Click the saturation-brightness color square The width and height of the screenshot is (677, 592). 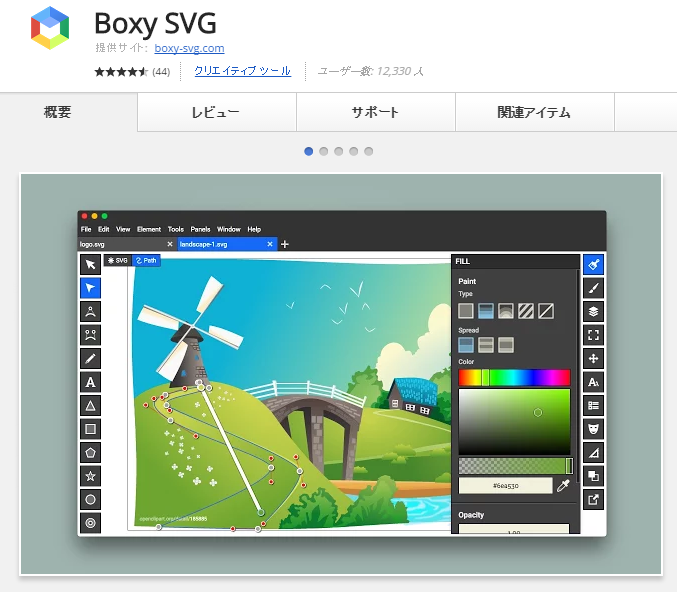click(514, 422)
